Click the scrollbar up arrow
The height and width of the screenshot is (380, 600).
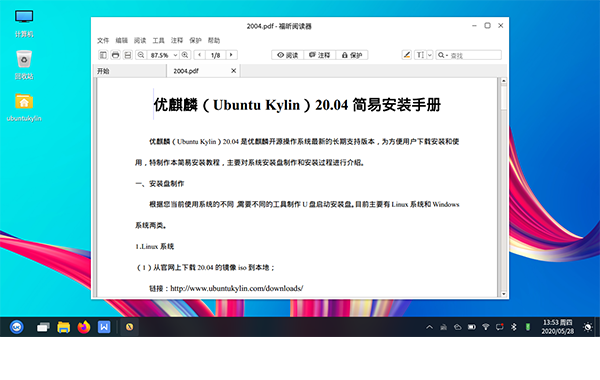click(x=504, y=81)
